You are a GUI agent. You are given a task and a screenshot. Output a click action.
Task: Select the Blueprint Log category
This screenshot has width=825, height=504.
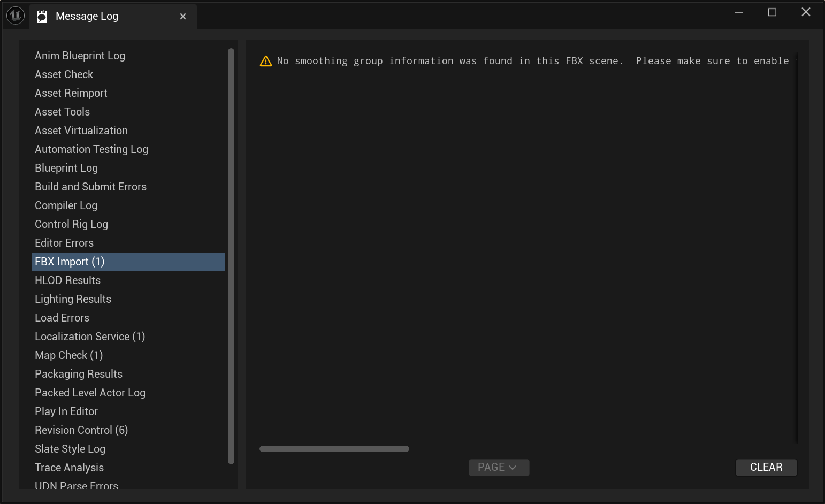66,167
